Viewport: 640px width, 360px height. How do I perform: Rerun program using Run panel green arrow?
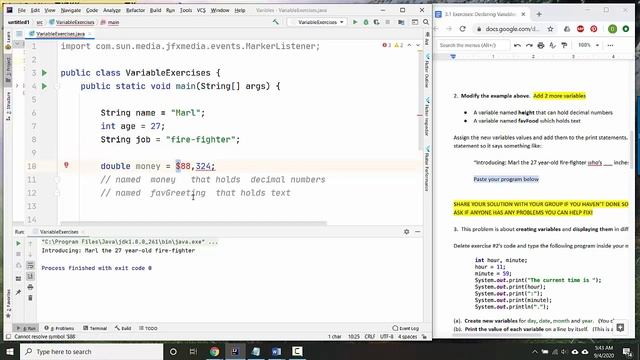click(18, 243)
